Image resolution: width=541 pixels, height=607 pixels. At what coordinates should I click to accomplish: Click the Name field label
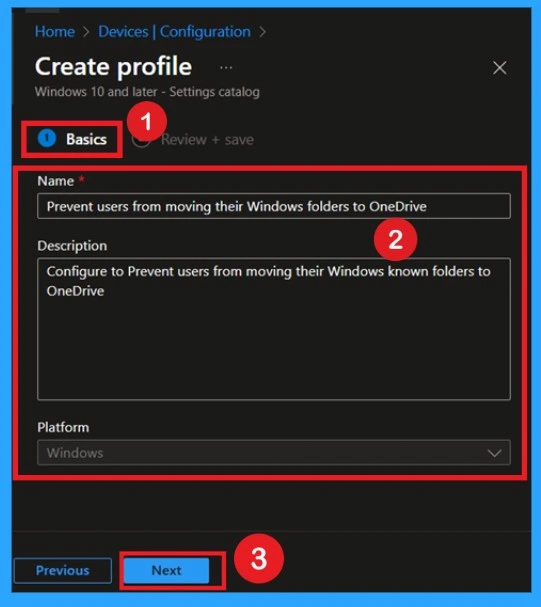[56, 181]
